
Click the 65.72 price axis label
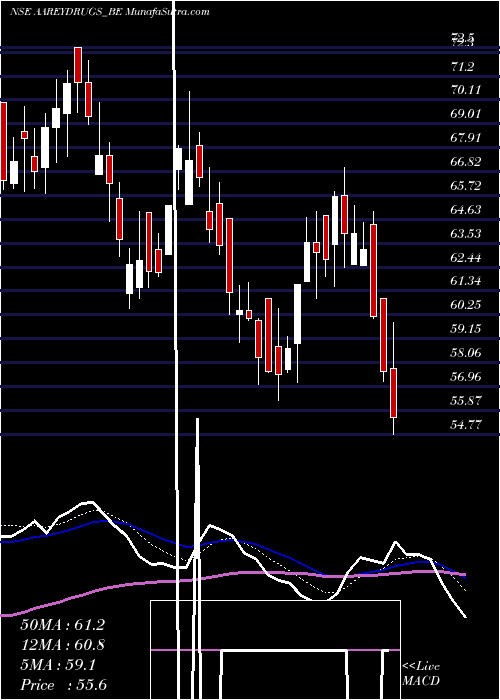466,186
